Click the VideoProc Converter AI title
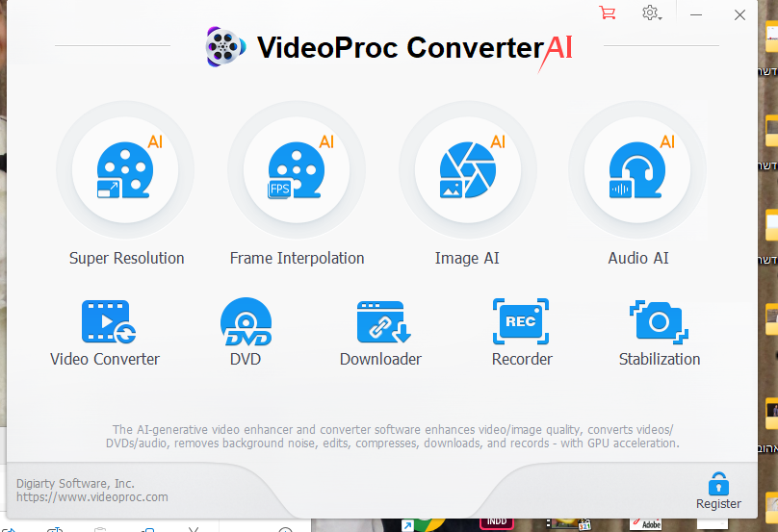 coord(415,48)
